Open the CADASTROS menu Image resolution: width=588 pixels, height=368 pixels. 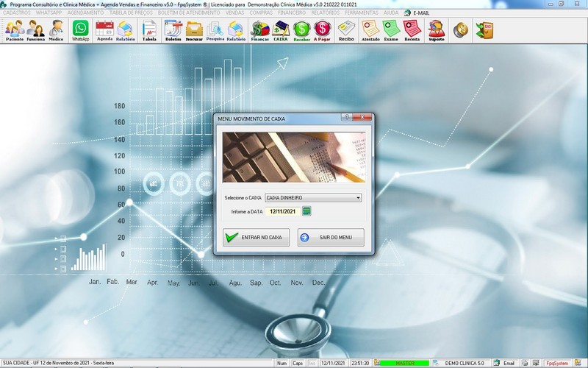(17, 13)
